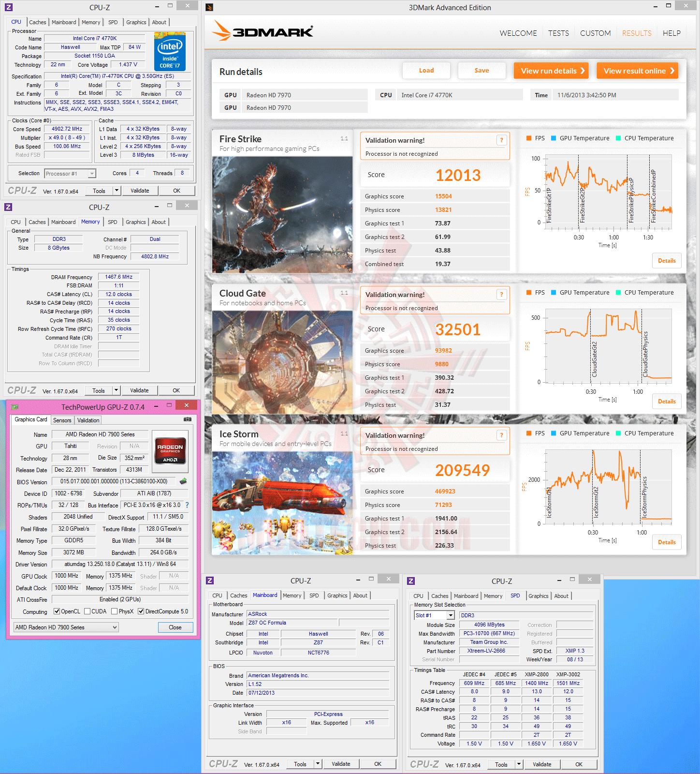Viewport: 700px width, 774px height.
Task: Open the Sensors tab in GPU-Z
Action: (x=62, y=420)
